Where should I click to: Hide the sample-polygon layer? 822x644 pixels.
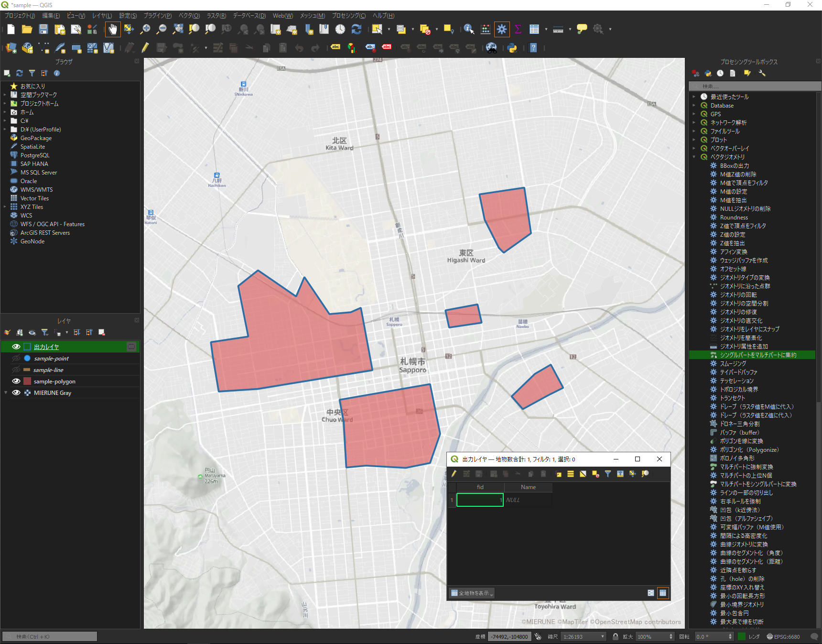point(16,381)
